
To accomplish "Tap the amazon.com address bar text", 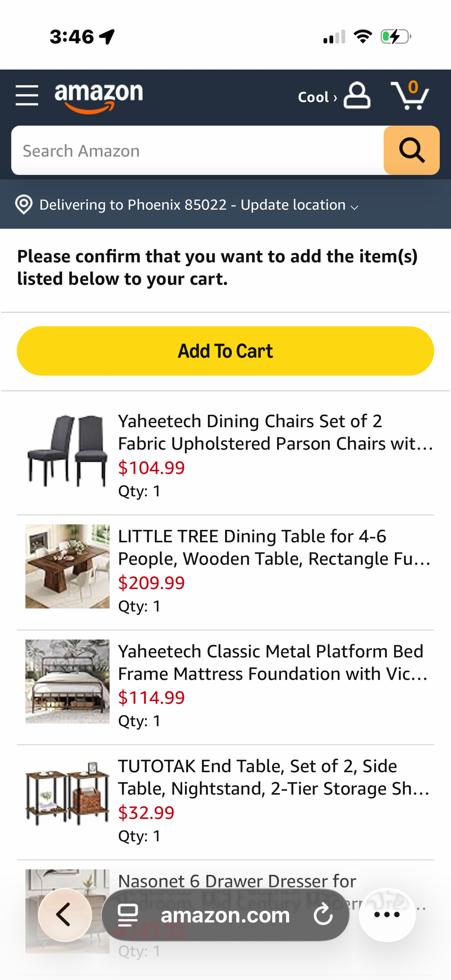I will [225, 915].
